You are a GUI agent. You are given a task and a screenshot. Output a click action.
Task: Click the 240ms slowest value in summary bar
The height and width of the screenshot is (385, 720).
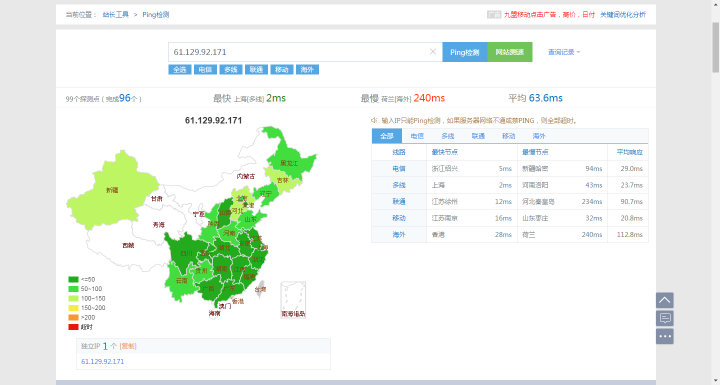tap(429, 98)
